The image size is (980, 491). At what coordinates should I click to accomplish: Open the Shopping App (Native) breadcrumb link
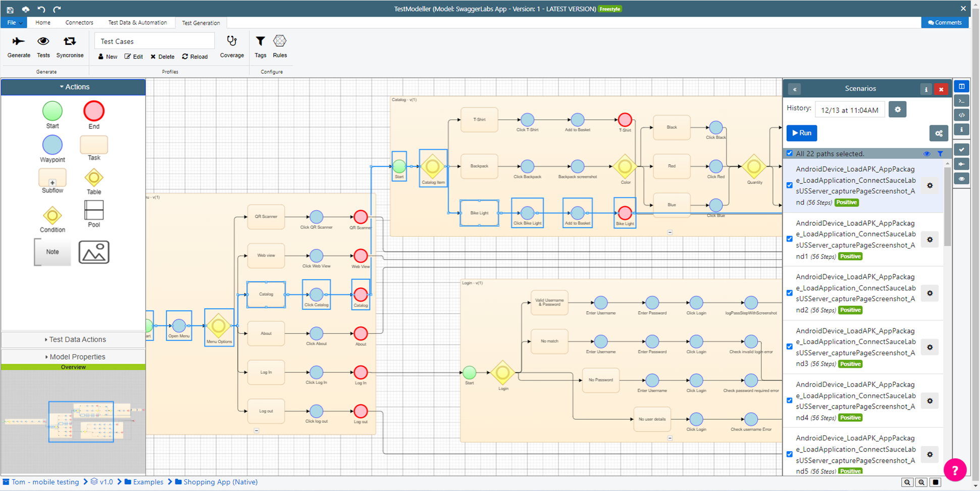pos(221,482)
